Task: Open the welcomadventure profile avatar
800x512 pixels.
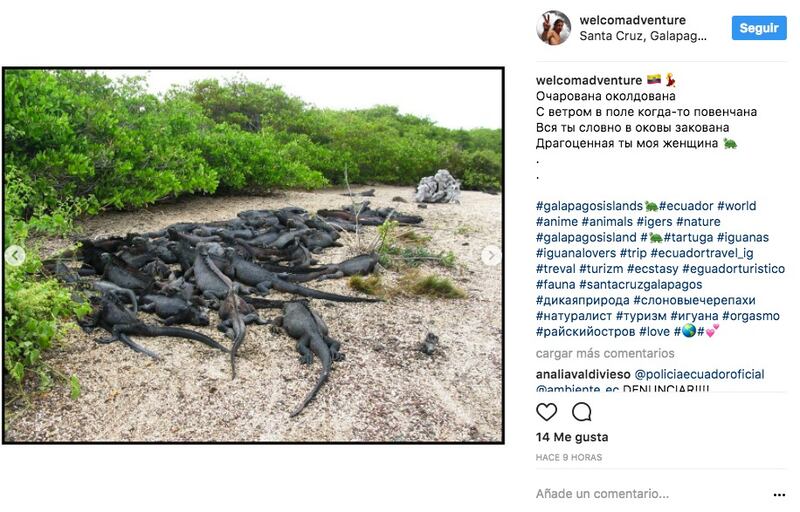Action: click(554, 28)
